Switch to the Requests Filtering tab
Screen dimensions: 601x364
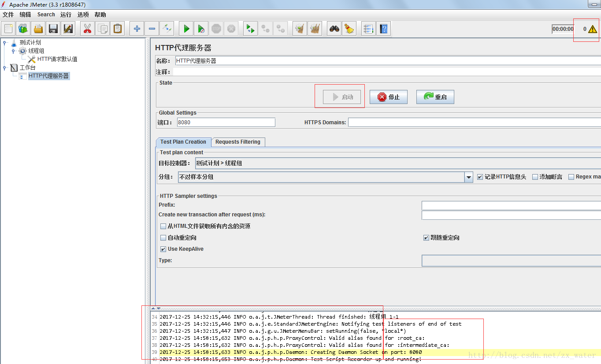pyautogui.click(x=238, y=142)
